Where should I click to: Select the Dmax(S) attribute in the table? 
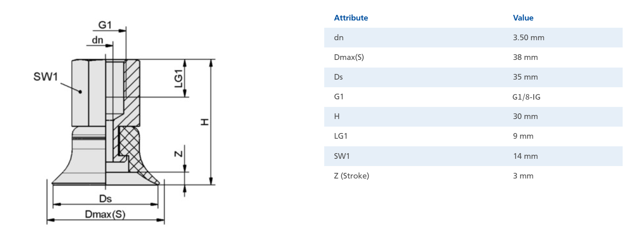pyautogui.click(x=349, y=57)
